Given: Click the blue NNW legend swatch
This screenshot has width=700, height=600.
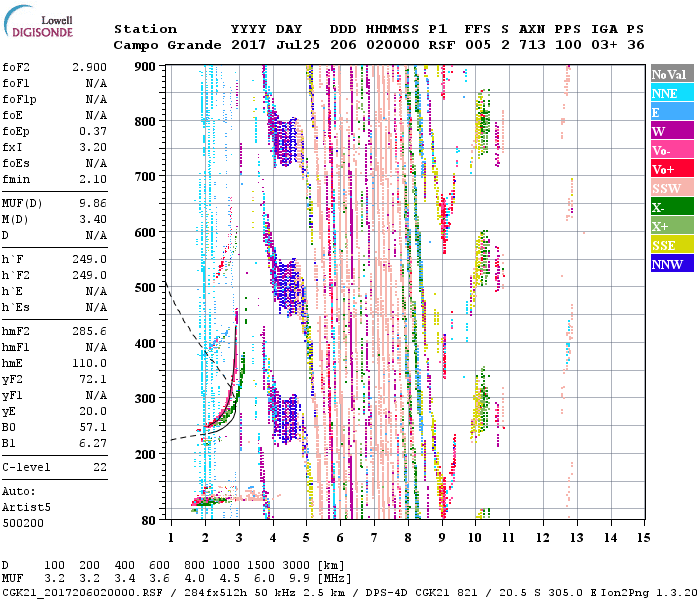Looking at the screenshot, I should pyautogui.click(x=668, y=265).
